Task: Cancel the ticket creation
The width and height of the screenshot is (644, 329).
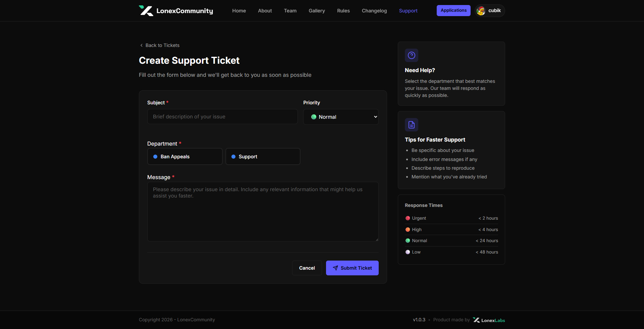Action: [307, 268]
